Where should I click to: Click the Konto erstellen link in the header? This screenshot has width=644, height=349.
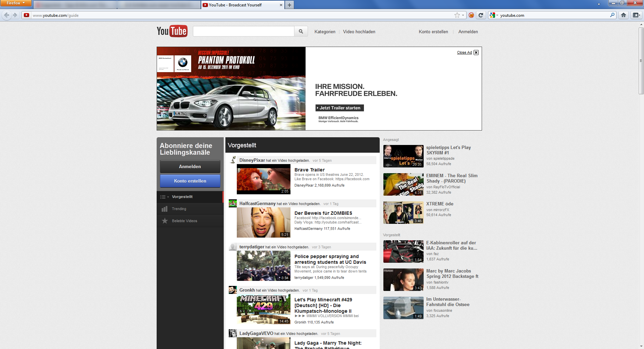coord(433,32)
